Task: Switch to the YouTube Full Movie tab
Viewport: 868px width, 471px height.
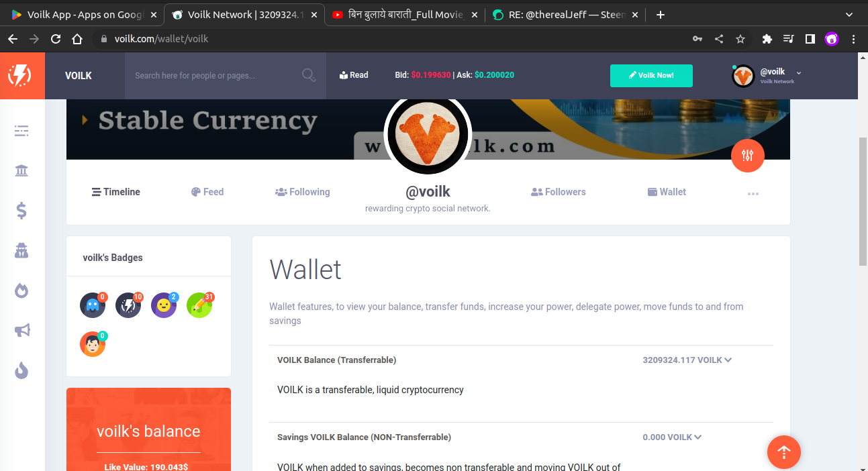Action: pos(406,14)
